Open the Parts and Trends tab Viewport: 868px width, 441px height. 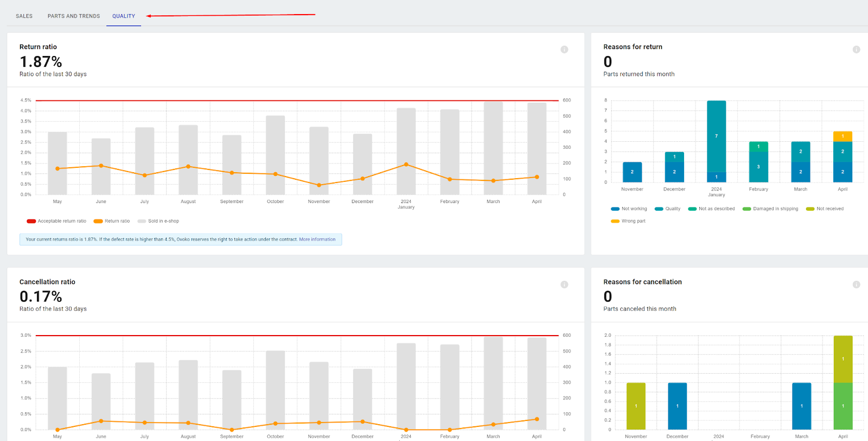(x=74, y=16)
